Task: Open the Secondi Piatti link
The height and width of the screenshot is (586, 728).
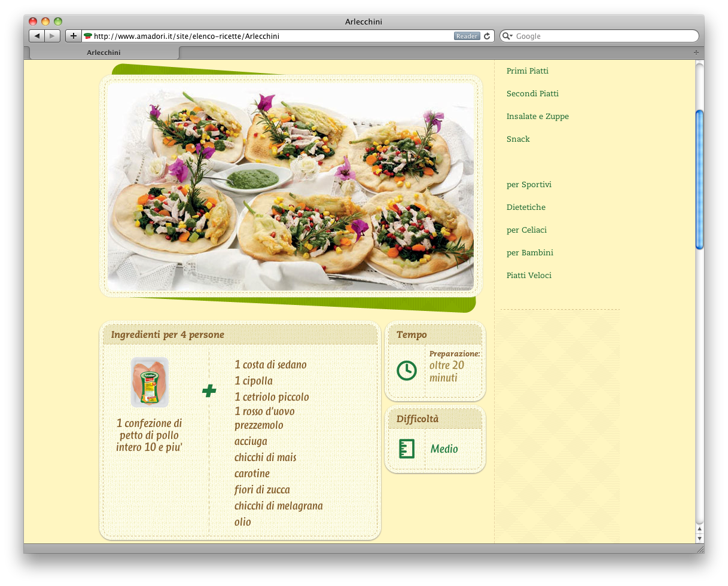Action: pyautogui.click(x=532, y=94)
